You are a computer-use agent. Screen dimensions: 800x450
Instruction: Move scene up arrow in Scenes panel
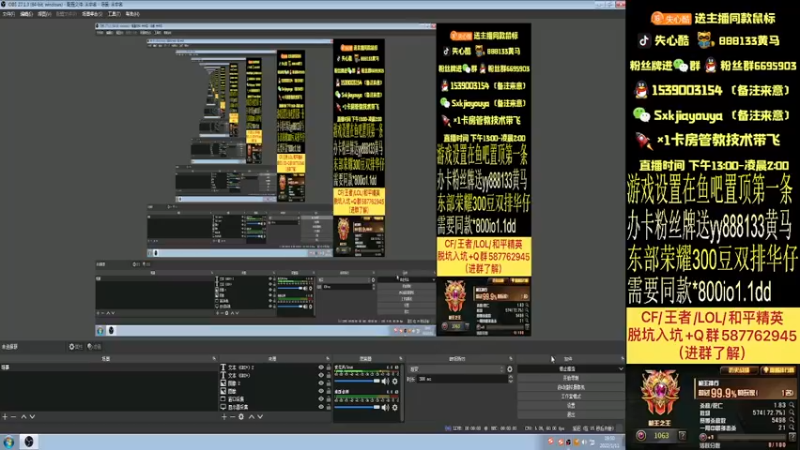click(x=23, y=417)
